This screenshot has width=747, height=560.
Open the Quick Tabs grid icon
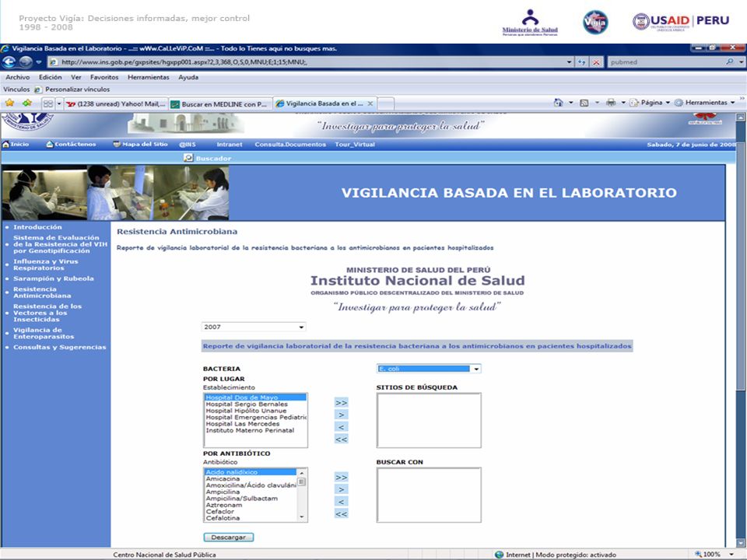[47, 103]
